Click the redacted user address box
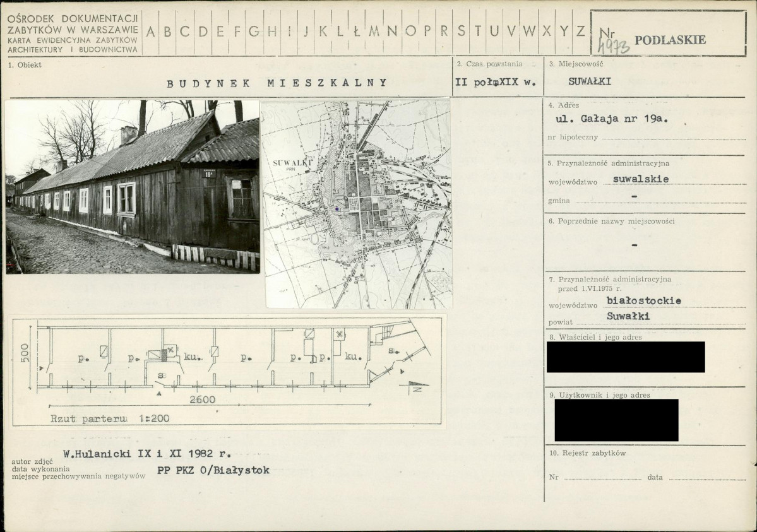This screenshot has width=757, height=532. point(616,420)
